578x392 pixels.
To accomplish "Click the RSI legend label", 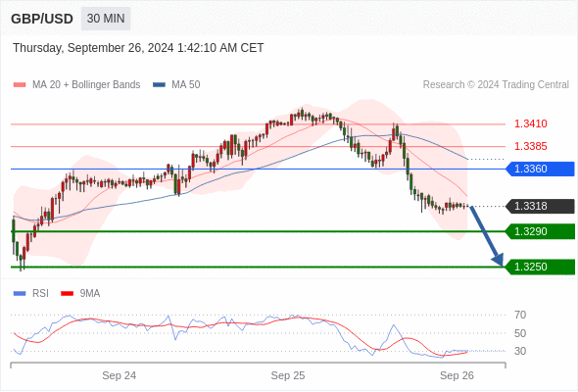I will (x=40, y=294).
